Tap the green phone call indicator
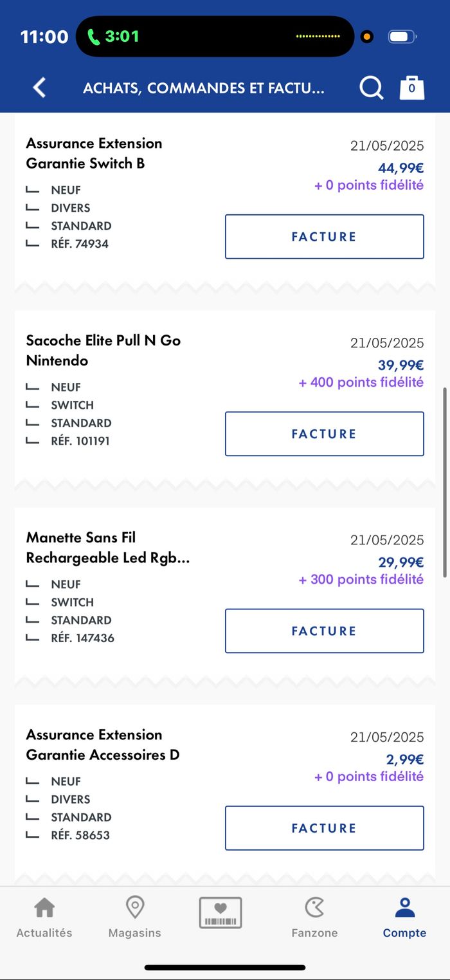Screen dimensions: 450x980 tap(113, 37)
